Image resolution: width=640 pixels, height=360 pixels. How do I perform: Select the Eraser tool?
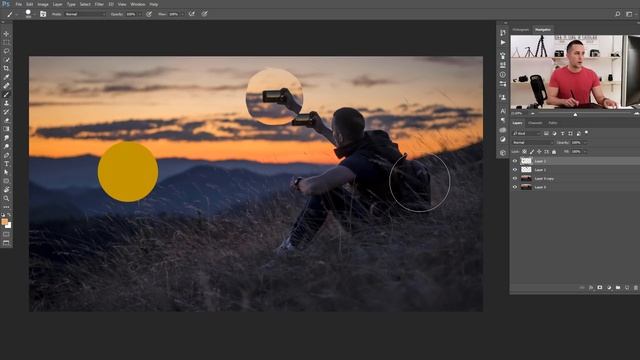point(6,120)
